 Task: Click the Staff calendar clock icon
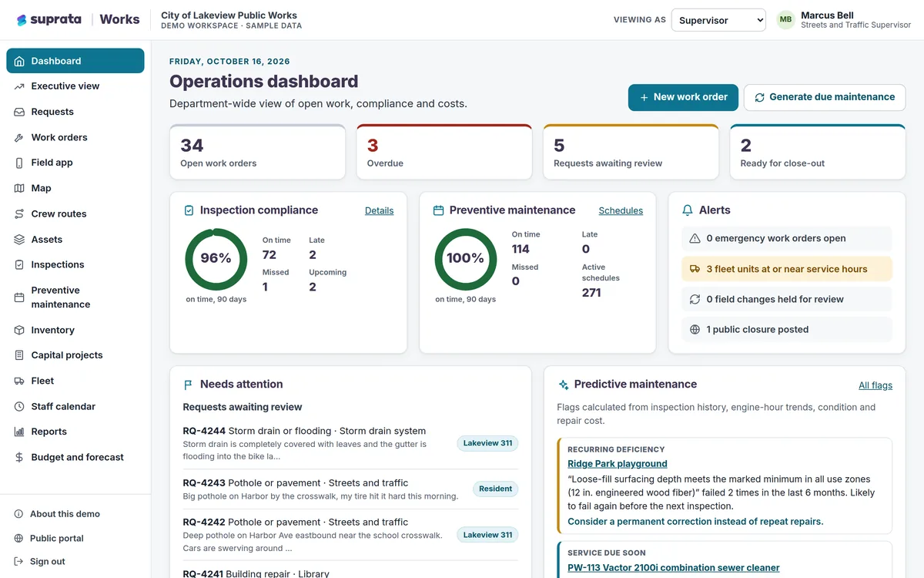point(19,406)
